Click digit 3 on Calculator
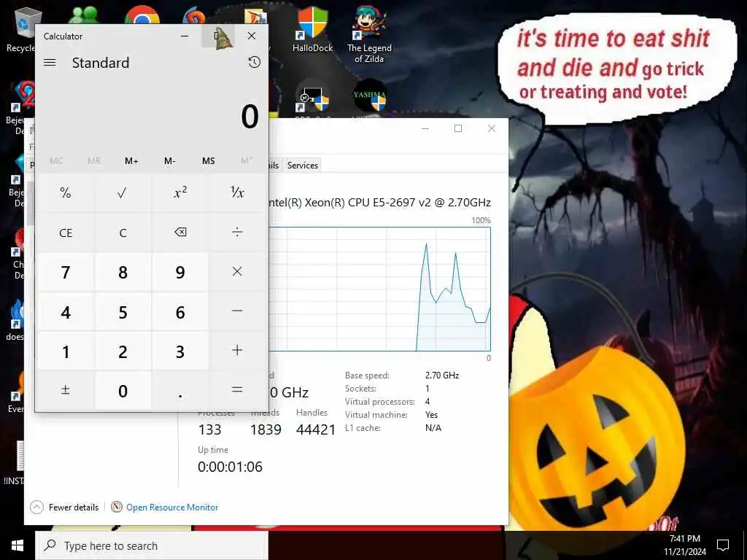 click(x=180, y=351)
